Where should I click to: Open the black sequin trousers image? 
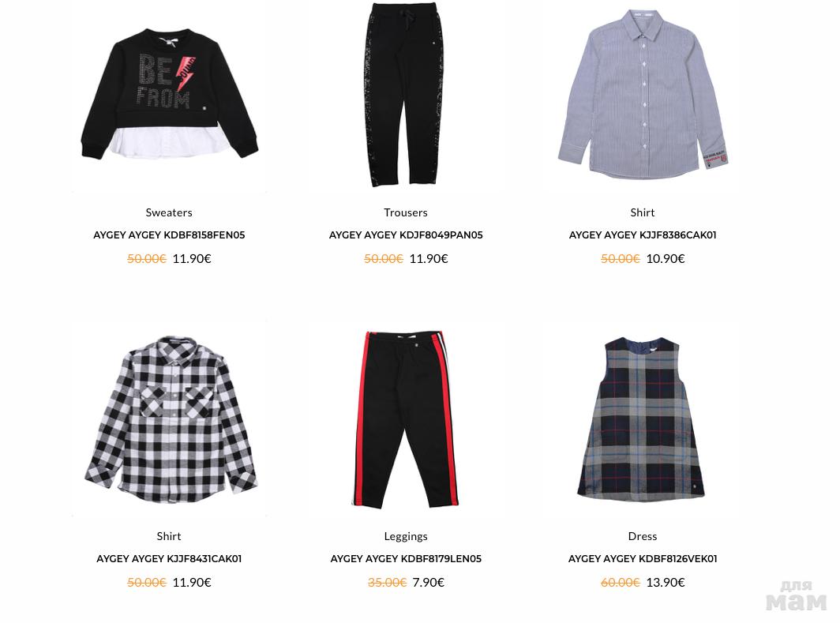pos(406,94)
